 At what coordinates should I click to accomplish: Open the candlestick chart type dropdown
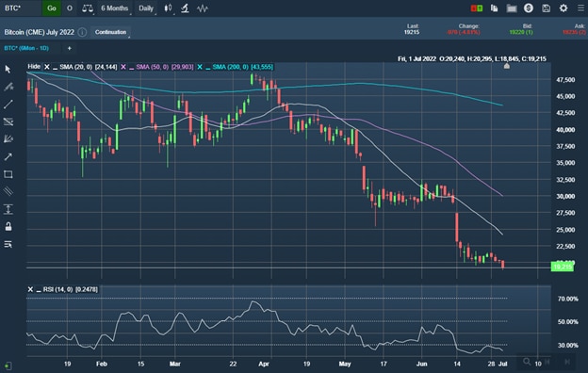coord(168,8)
